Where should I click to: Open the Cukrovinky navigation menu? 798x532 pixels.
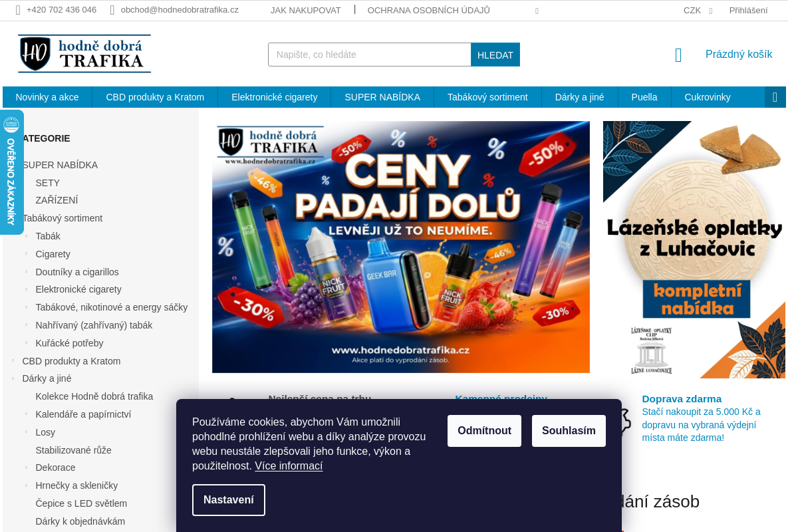(708, 97)
